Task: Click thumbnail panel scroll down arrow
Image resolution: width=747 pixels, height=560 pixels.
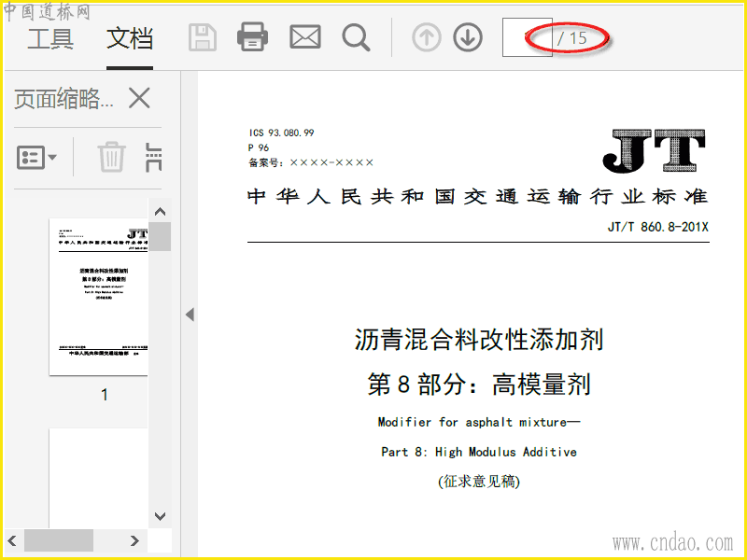Action: pos(160,516)
